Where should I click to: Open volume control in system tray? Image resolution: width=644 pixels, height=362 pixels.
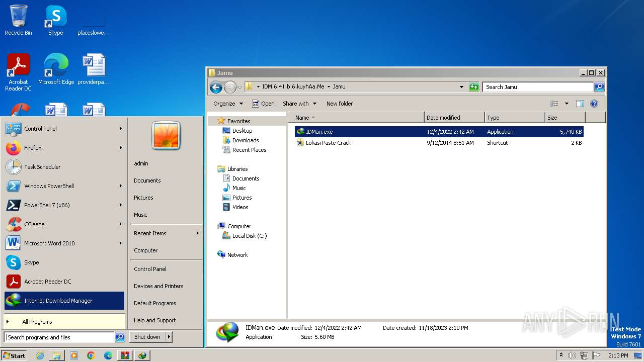[x=572, y=355]
